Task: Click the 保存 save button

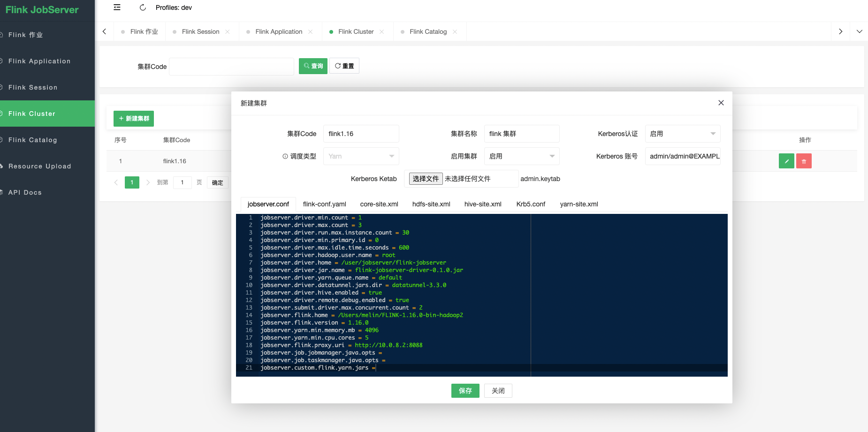Action: pyautogui.click(x=465, y=391)
